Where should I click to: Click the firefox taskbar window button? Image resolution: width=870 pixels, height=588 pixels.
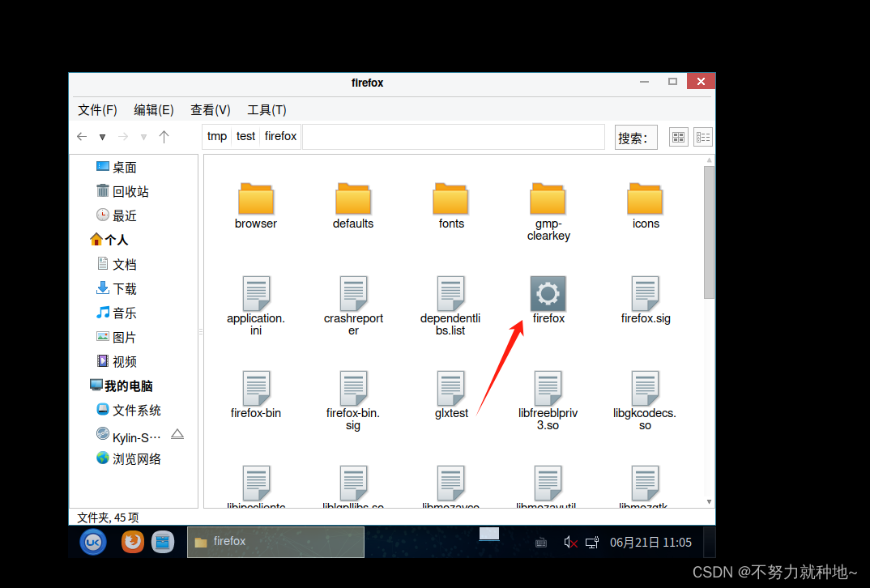tap(275, 542)
